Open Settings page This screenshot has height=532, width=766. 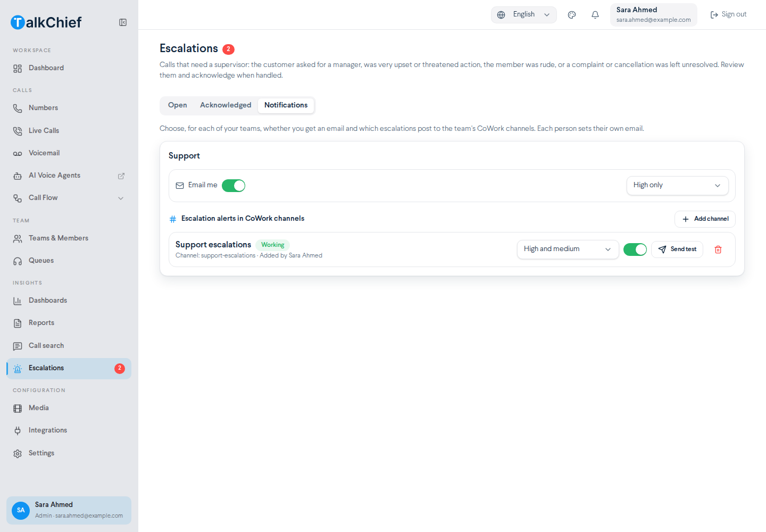click(x=69, y=453)
